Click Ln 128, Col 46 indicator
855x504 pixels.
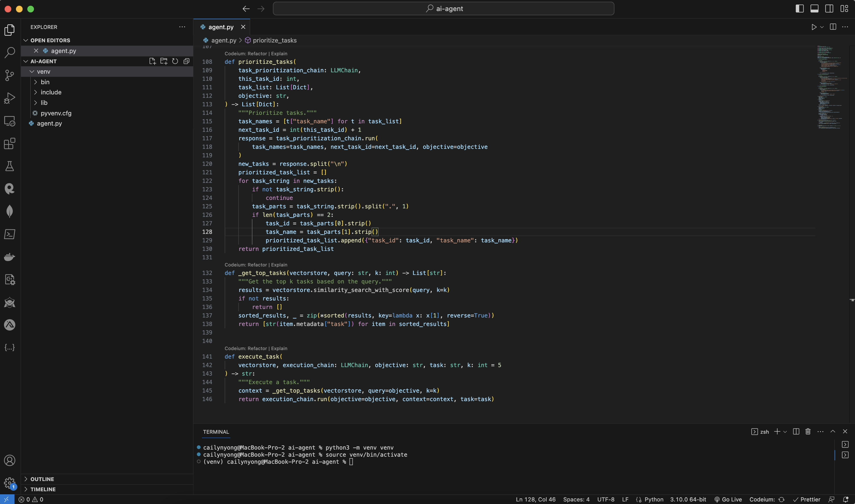[536, 499]
